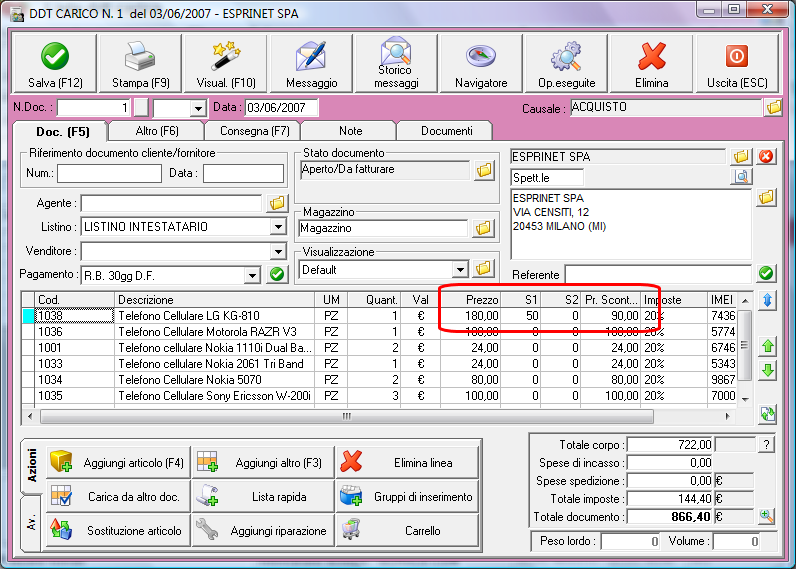
Task: Open folder icon beside Visualizzazione Default
Action: (x=484, y=268)
